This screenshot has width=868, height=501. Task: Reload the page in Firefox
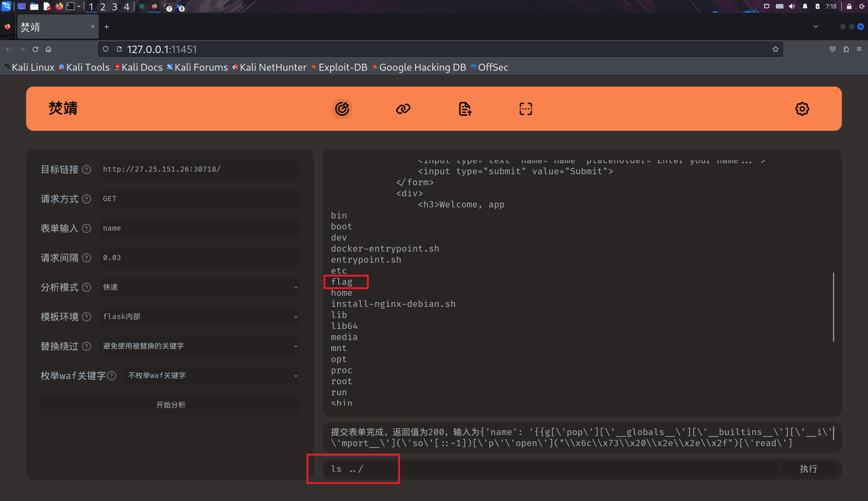coord(35,49)
